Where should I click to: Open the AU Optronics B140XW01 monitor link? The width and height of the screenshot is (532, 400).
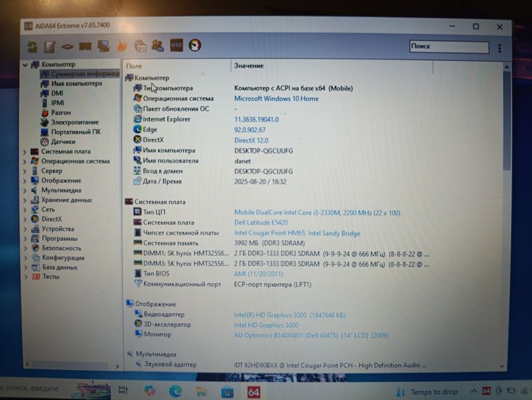coord(311,335)
